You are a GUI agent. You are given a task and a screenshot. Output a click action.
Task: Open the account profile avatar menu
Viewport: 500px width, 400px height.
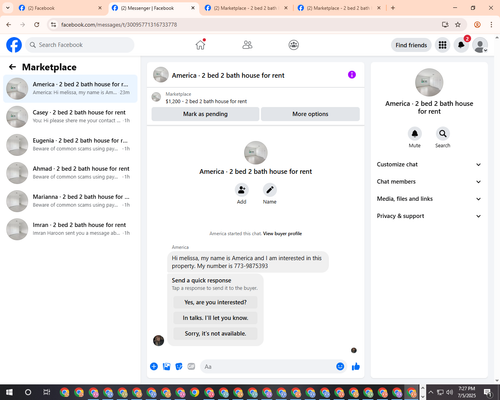point(480,45)
